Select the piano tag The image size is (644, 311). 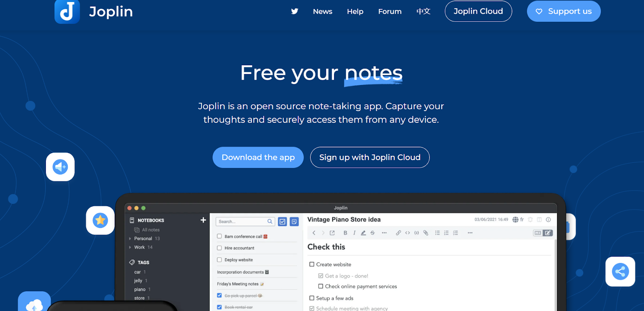pos(140,290)
